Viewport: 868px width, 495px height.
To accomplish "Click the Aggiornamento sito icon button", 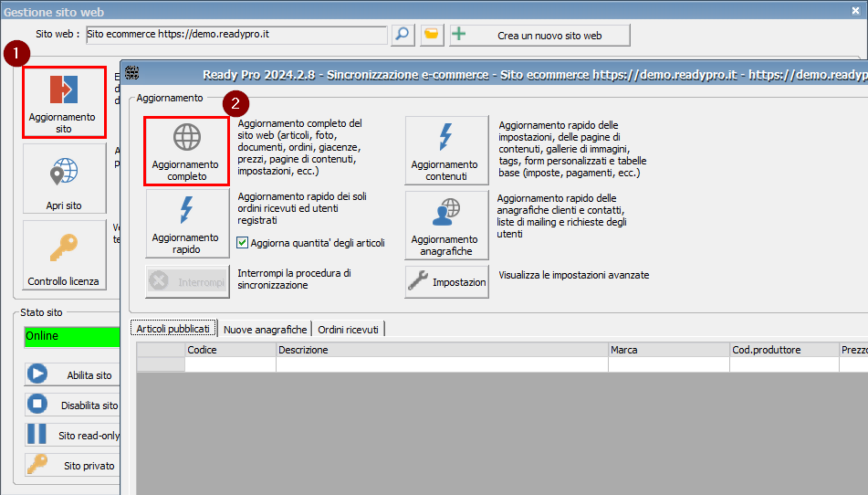I will pos(64,102).
